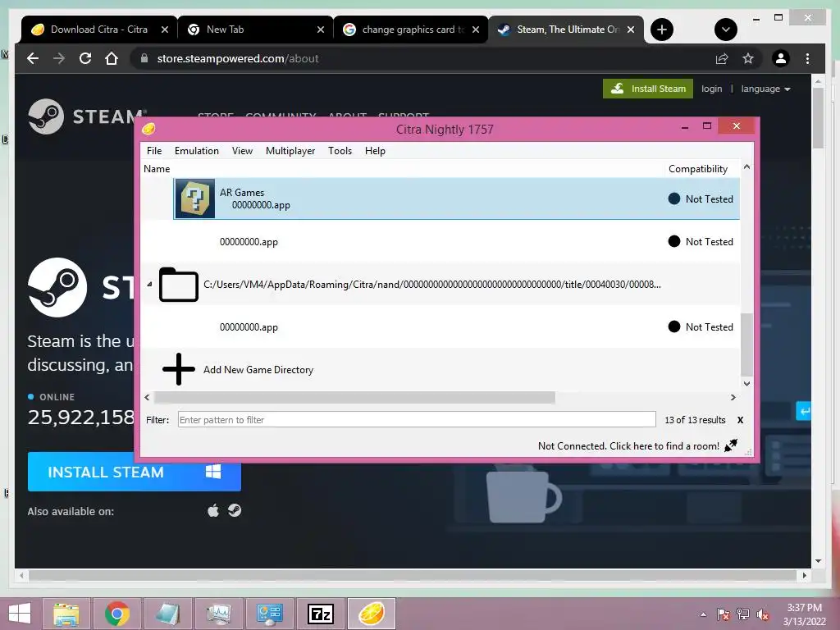Click the Apple icon under Also available
840x630 pixels.
(x=213, y=510)
